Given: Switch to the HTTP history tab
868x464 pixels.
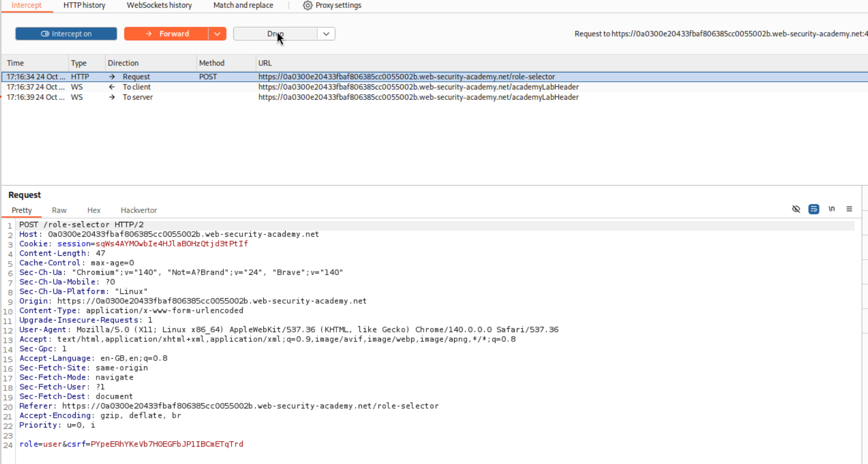Looking at the screenshot, I should click(x=85, y=5).
